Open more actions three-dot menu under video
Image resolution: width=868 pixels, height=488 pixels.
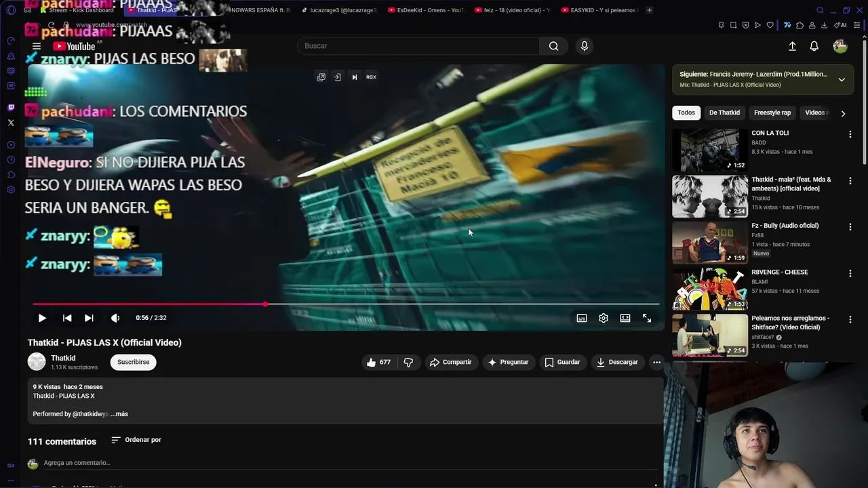tap(656, 363)
